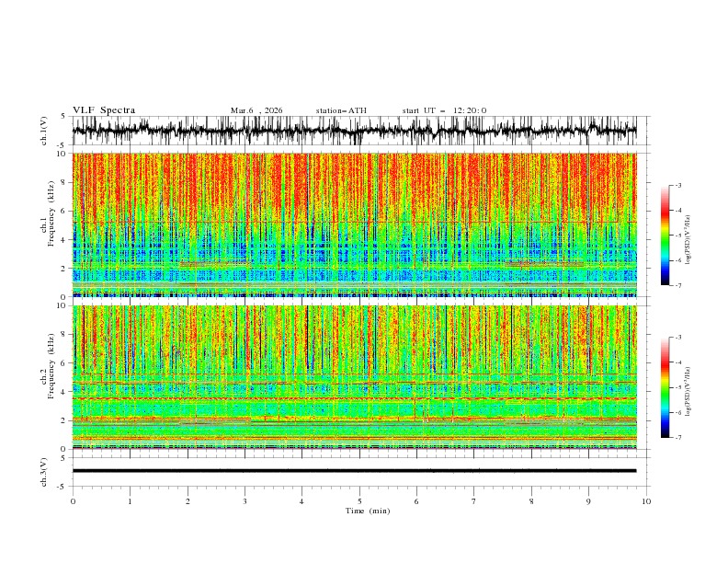Screen dimensions: 728x563
Task: Select the date text "Mar.6 , 2026"
Action: point(256,110)
